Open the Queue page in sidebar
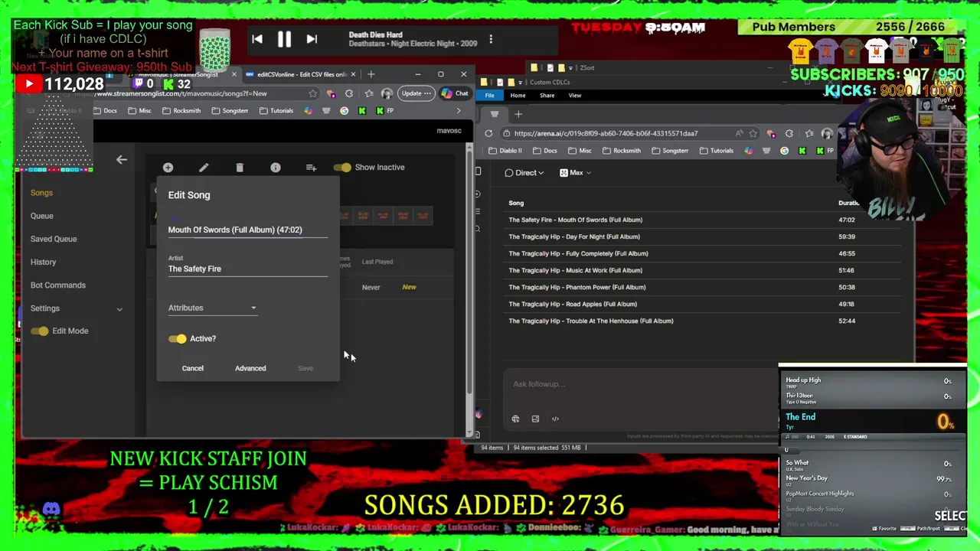The image size is (980, 551). click(x=42, y=216)
